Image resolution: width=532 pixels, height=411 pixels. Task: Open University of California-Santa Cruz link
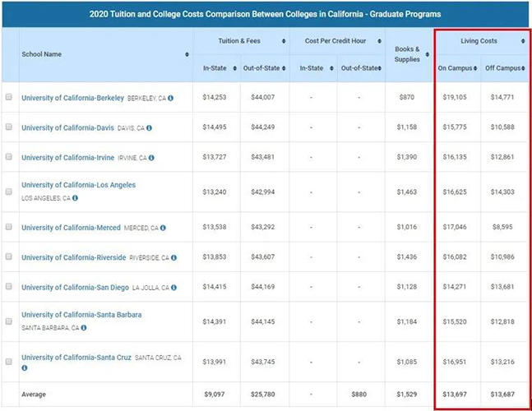(x=76, y=358)
